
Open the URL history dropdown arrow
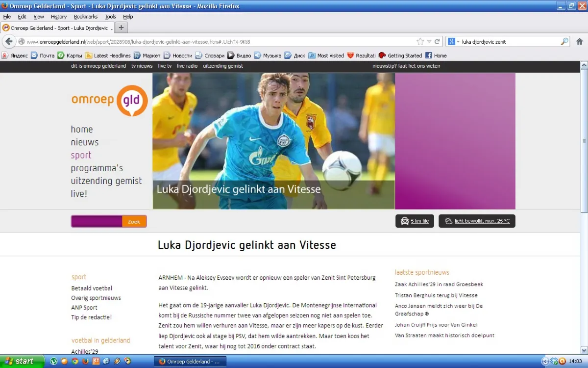pos(429,42)
